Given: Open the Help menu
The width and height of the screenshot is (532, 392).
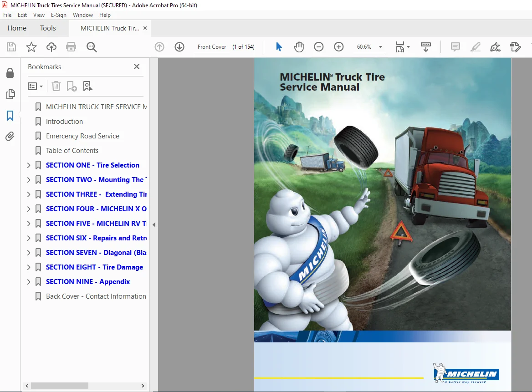Looking at the screenshot, I should pyautogui.click(x=105, y=15).
